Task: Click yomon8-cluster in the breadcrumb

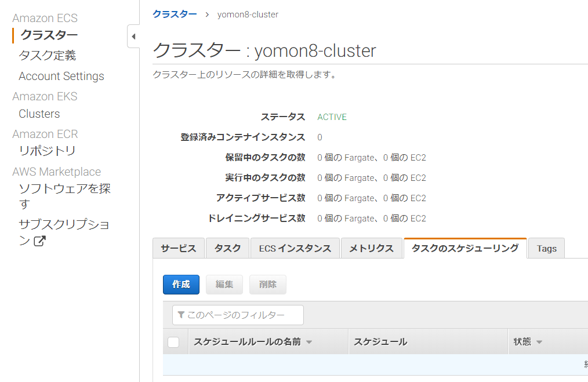Action: point(248,14)
